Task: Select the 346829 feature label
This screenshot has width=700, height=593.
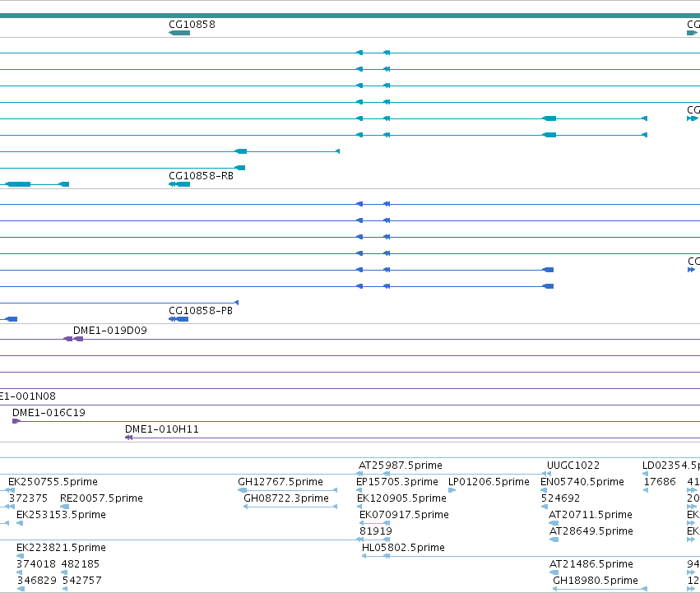Action: click(x=37, y=581)
